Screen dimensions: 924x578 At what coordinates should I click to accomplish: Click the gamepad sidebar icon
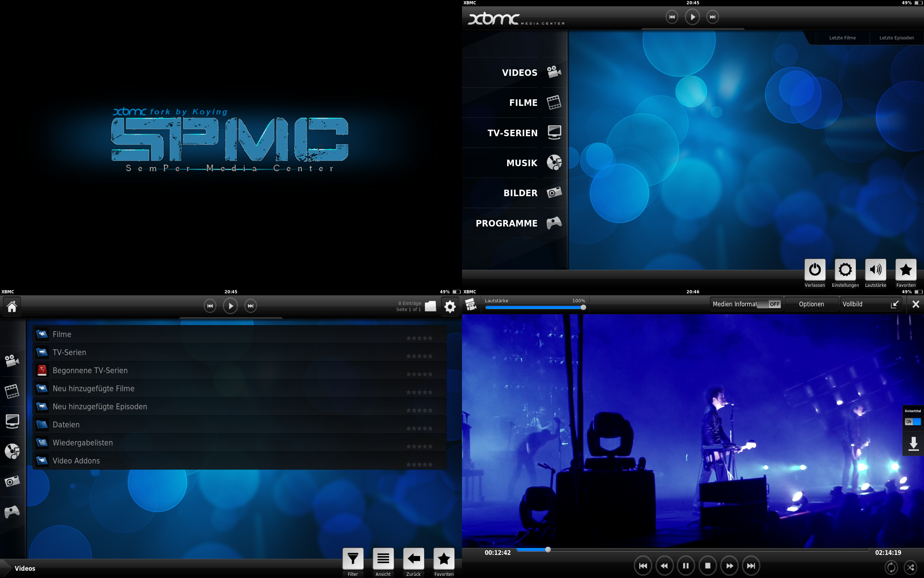tap(12, 512)
